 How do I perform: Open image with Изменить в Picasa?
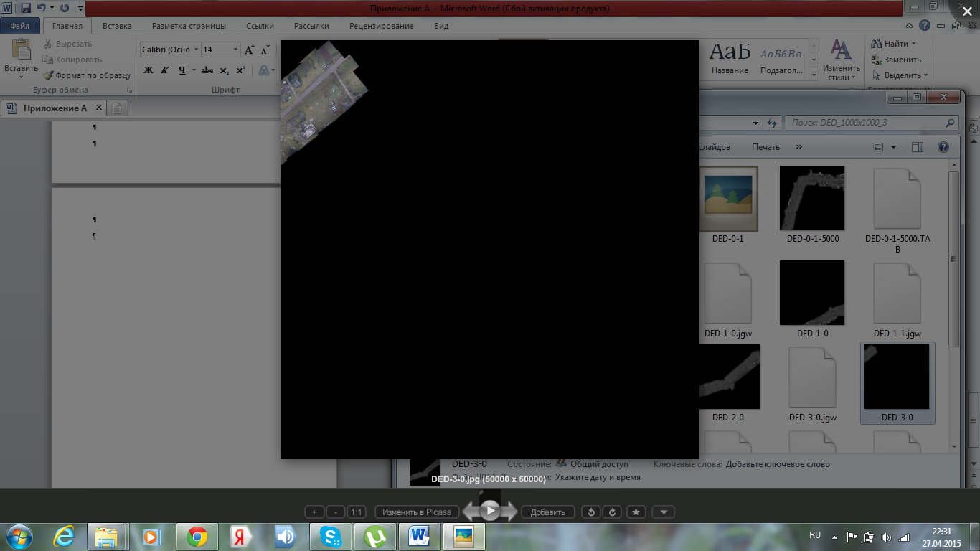[417, 512]
